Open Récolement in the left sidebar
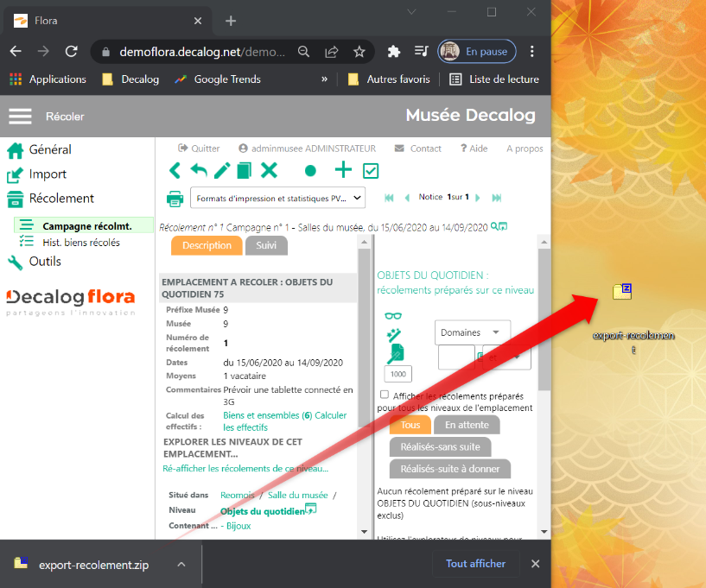The image size is (706, 588). point(61,199)
